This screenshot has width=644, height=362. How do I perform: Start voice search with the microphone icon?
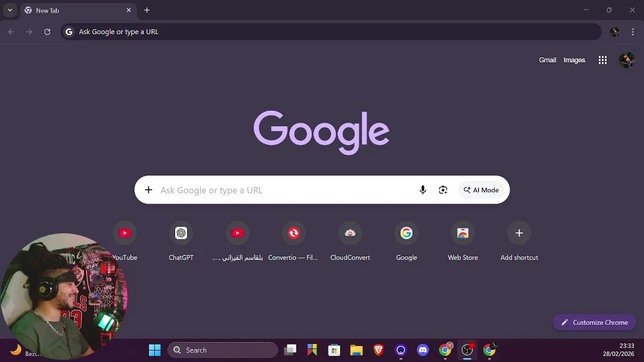point(423,190)
